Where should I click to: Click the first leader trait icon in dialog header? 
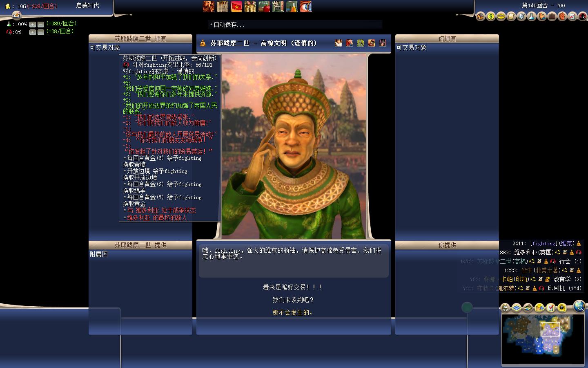(x=339, y=43)
